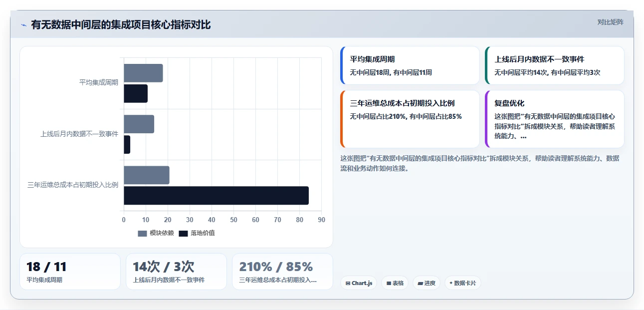Viewport: 644px width, 310px height.
Task: Click the 平均集成周期 chart axis label
Action: point(99,82)
